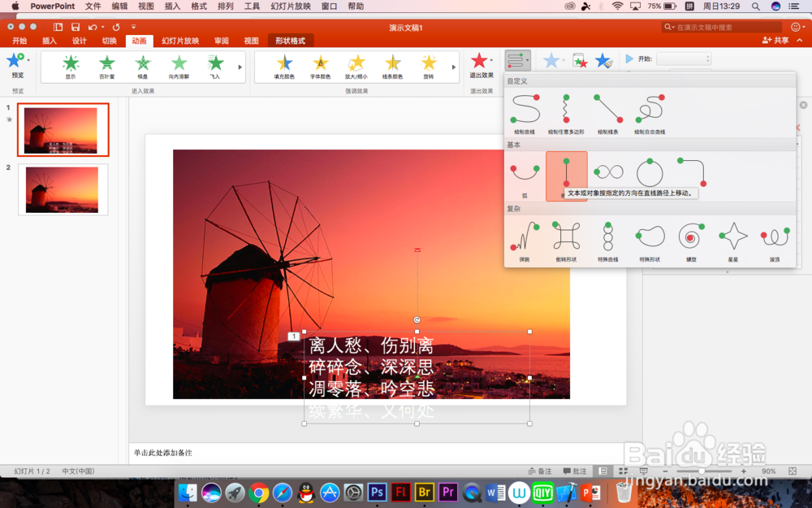The height and width of the screenshot is (508, 812).
Task: Apply the 旋转 emphasis effect
Action: click(429, 67)
